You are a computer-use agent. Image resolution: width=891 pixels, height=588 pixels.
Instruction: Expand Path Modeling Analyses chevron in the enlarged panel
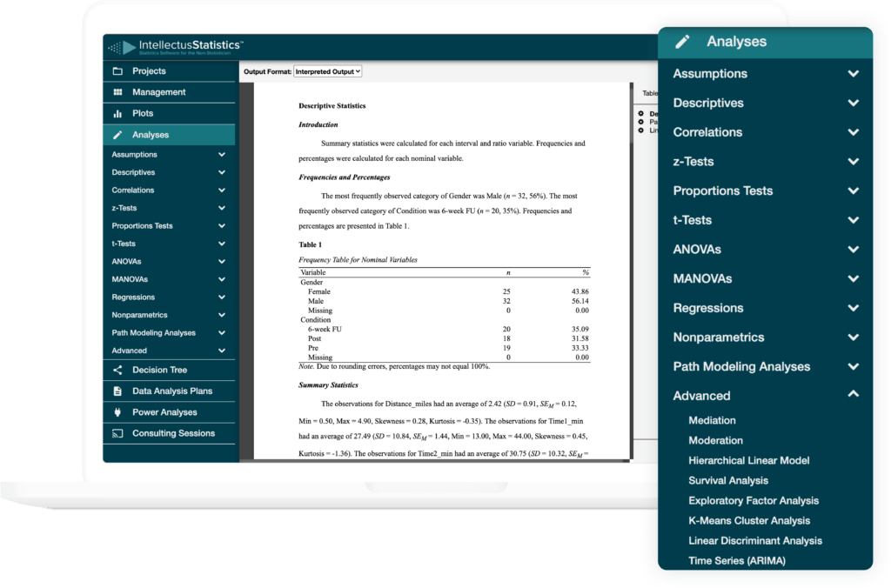[853, 366]
